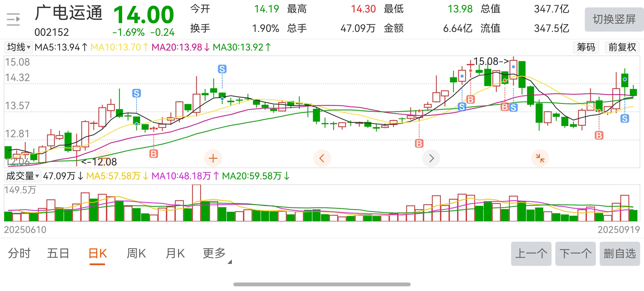
Task: Tap the S marker at far right of chart
Action: point(625,118)
